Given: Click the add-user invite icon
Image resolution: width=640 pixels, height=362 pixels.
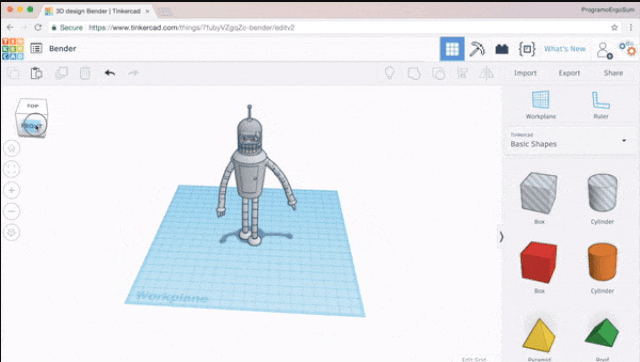Looking at the screenshot, I should tap(604, 50).
